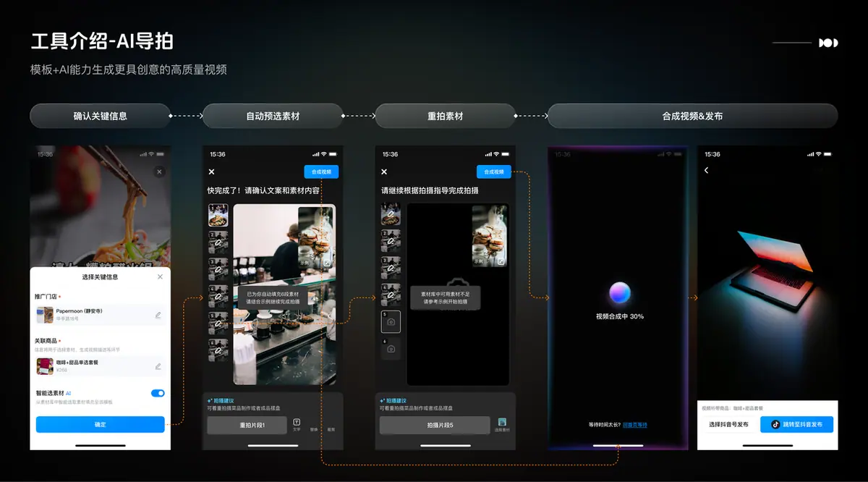Tap 合成视频 on the 请继续根据拍摄指导 screen
This screenshot has height=482, width=868.
coord(494,172)
